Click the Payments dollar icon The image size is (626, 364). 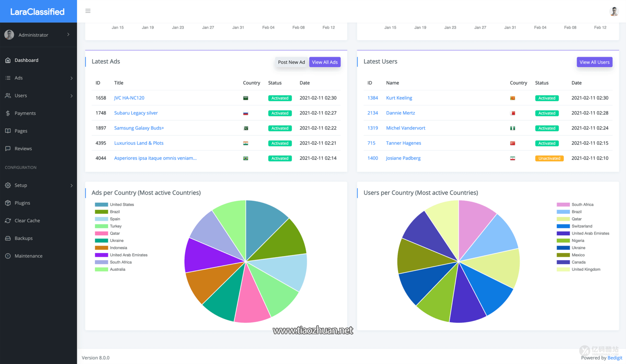pos(8,113)
